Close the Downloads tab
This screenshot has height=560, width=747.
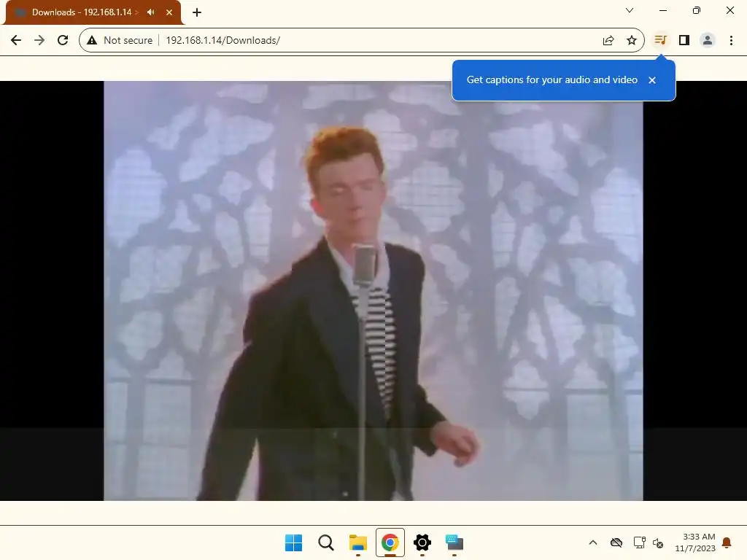click(169, 12)
